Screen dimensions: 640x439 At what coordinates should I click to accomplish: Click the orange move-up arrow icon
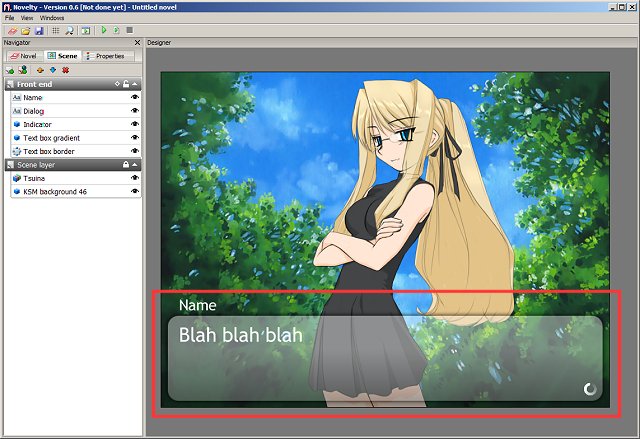(40, 70)
